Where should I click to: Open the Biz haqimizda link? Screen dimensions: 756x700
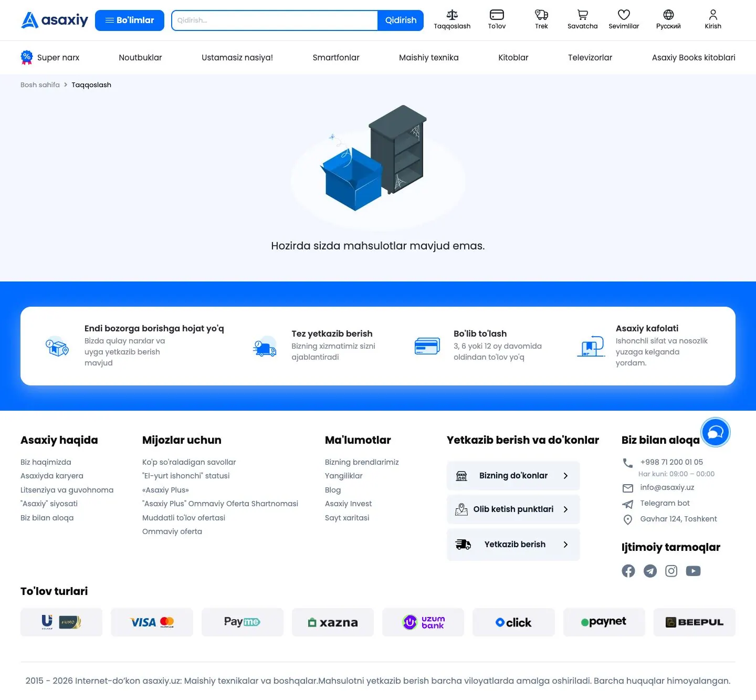click(x=46, y=462)
